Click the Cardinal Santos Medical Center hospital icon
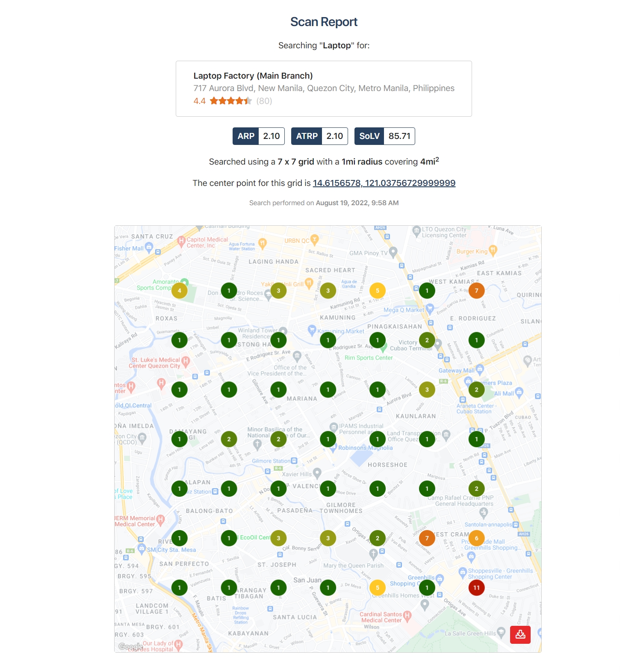This screenshot has width=620, height=672. point(407,616)
